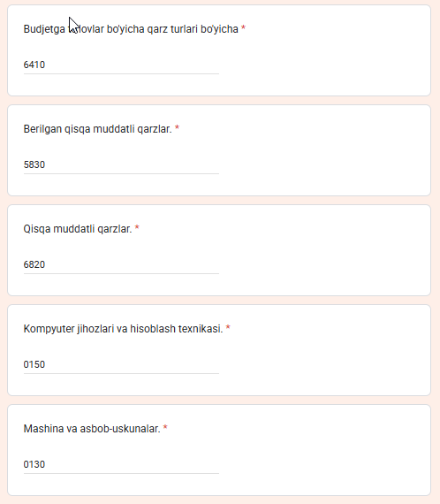Click the text box containing 0150

click(x=121, y=364)
